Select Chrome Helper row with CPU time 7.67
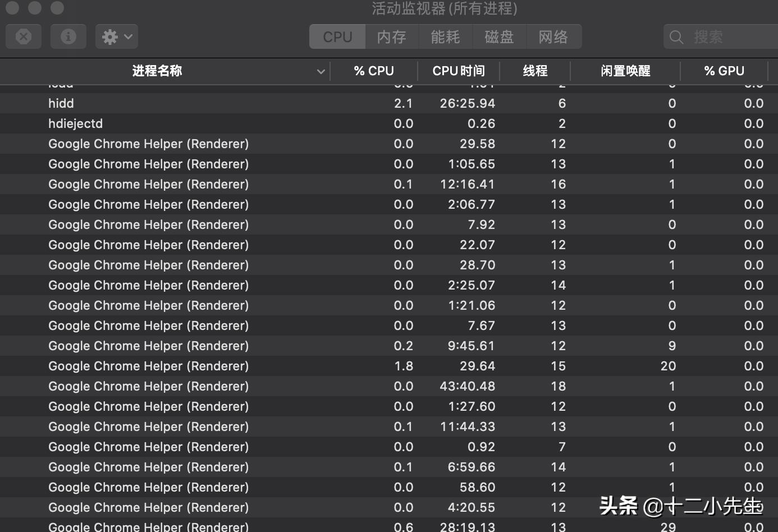The image size is (778, 532). (389, 325)
